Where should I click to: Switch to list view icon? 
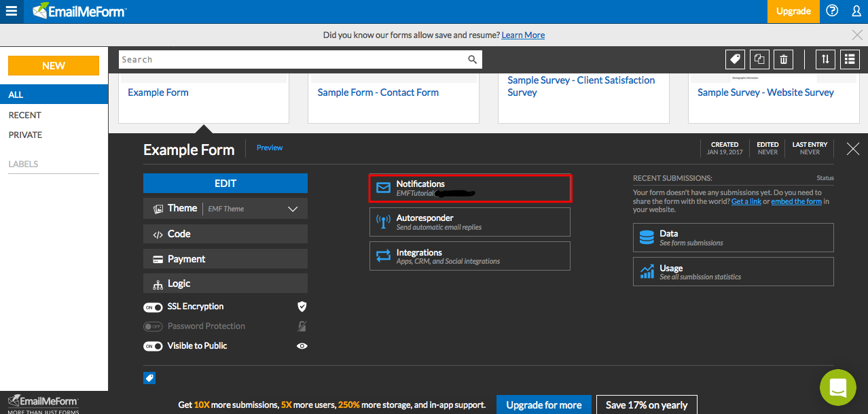850,59
